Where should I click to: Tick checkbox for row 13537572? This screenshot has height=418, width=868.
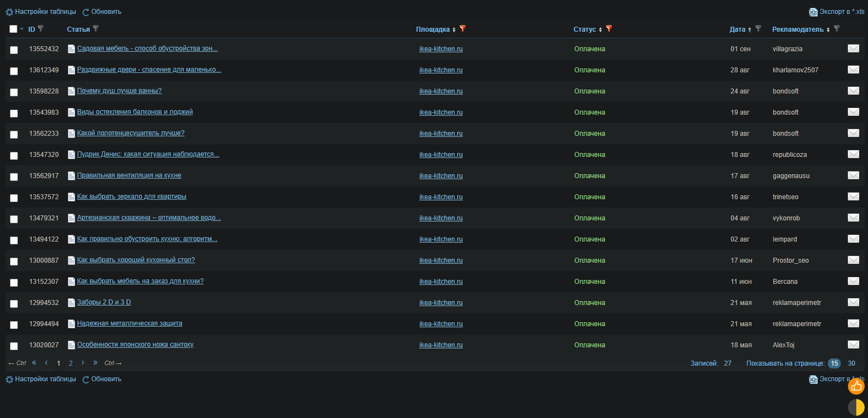(x=14, y=198)
